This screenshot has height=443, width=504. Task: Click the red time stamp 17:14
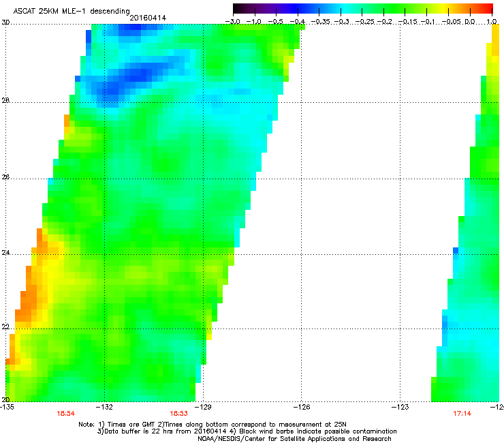(462, 414)
